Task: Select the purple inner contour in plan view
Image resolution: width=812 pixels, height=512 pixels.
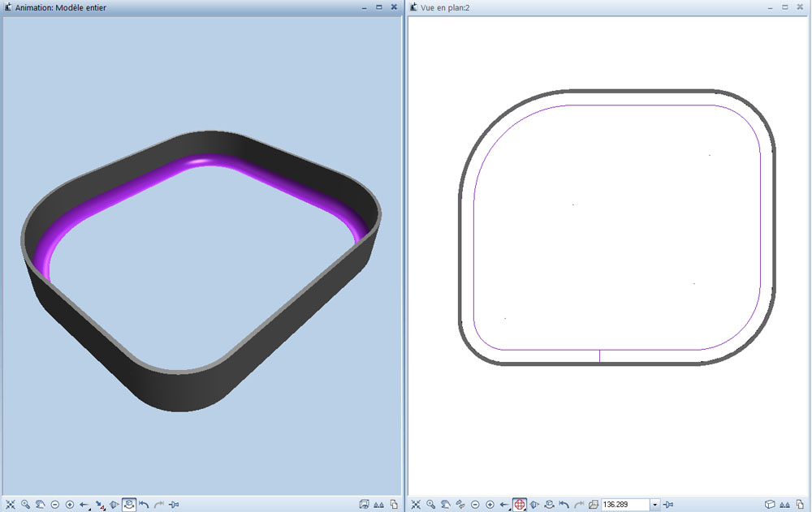Action: pos(617,105)
